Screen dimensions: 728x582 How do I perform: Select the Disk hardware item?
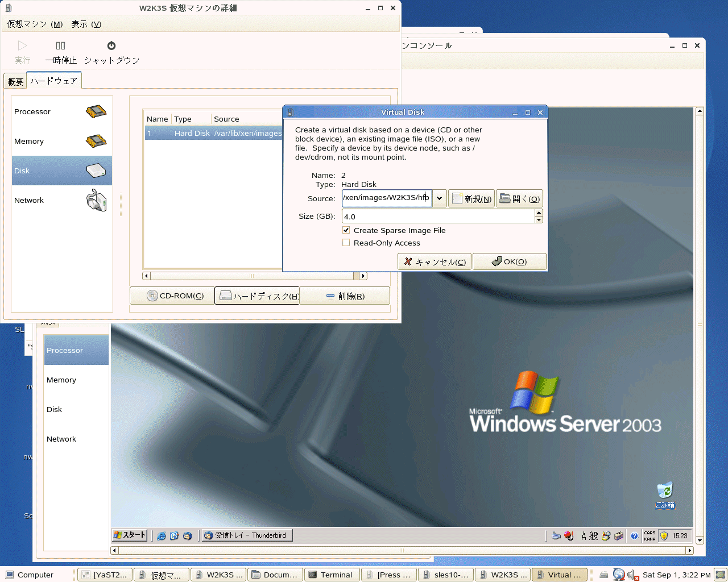(62, 171)
